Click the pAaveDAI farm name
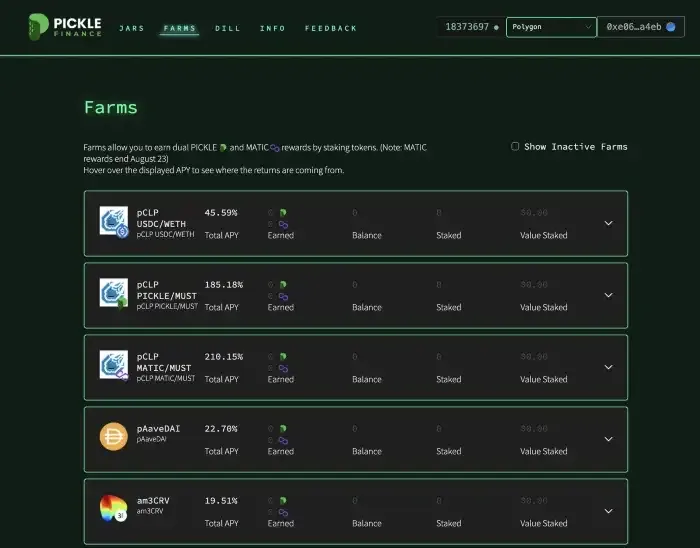The height and width of the screenshot is (548, 700). click(x=158, y=429)
